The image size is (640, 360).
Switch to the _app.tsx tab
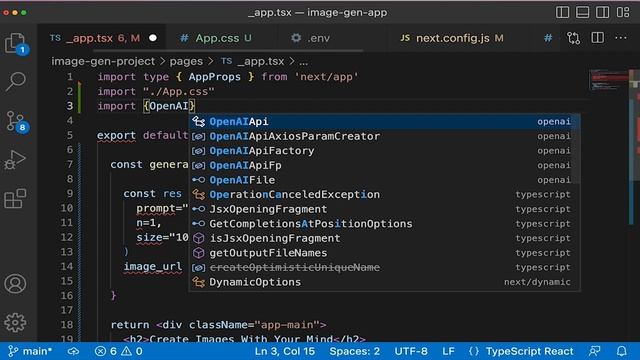[102, 38]
